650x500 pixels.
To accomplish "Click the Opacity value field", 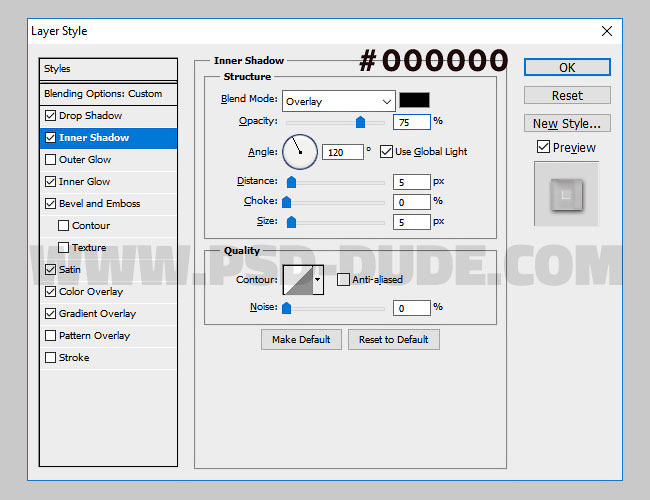I will pyautogui.click(x=412, y=122).
